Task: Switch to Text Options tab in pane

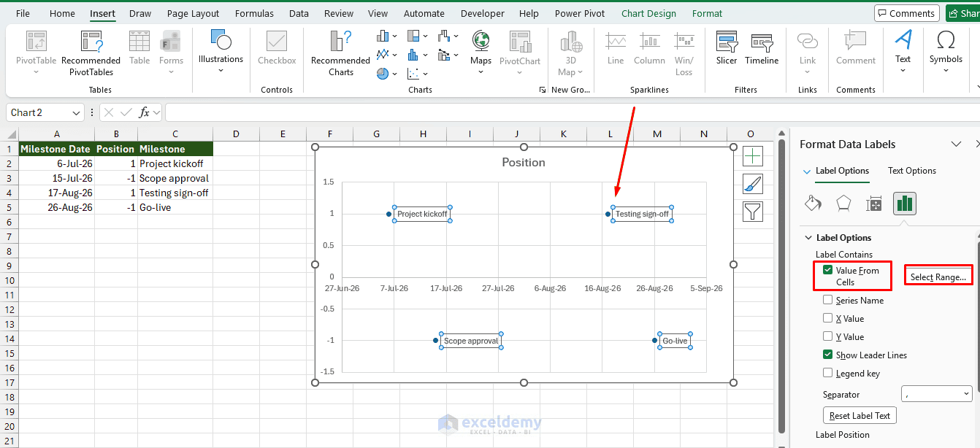Action: point(911,171)
